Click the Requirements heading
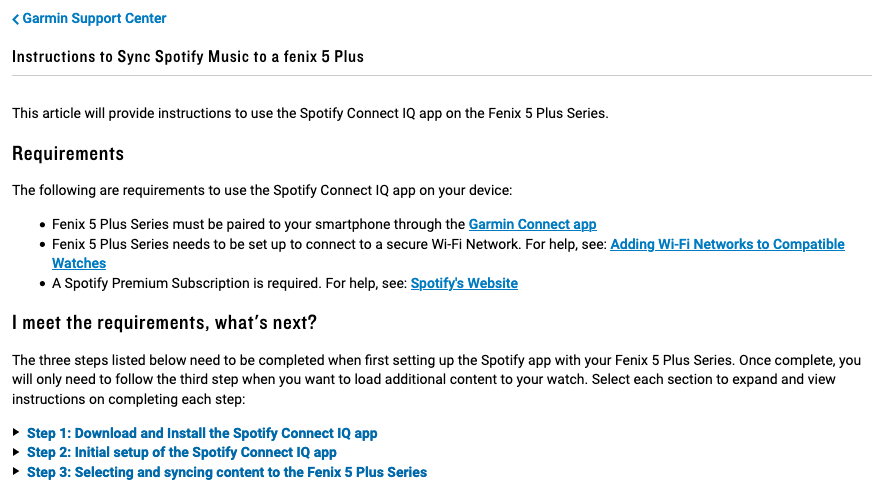Viewport: 881px width, 504px height. (x=68, y=154)
